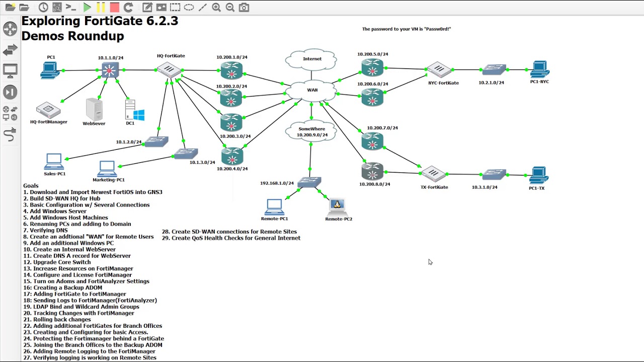Click the WAN cloud node
Image resolution: width=644 pixels, height=362 pixels.
point(311,90)
